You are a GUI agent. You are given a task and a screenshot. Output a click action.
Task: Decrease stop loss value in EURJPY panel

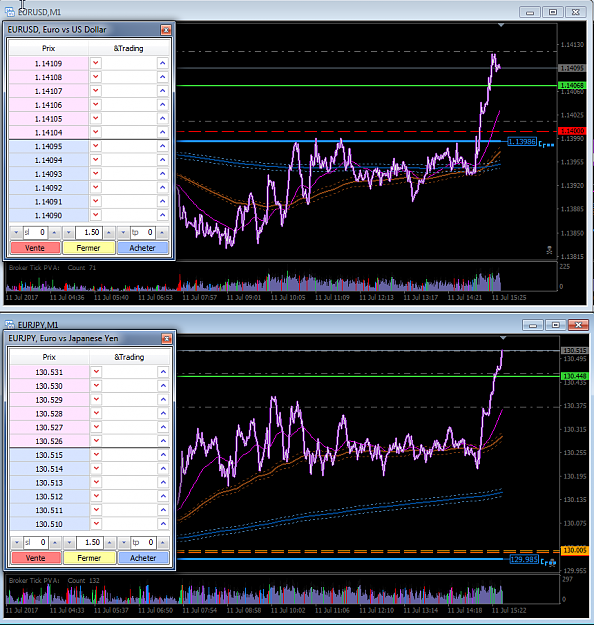tap(17, 542)
